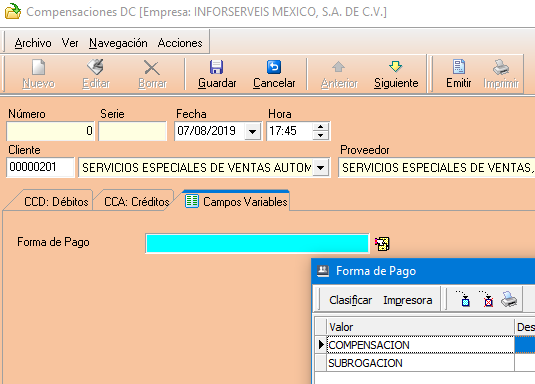Screen dimensions: 535x384
Task: Open the Acciones menu
Action: [x=180, y=43]
